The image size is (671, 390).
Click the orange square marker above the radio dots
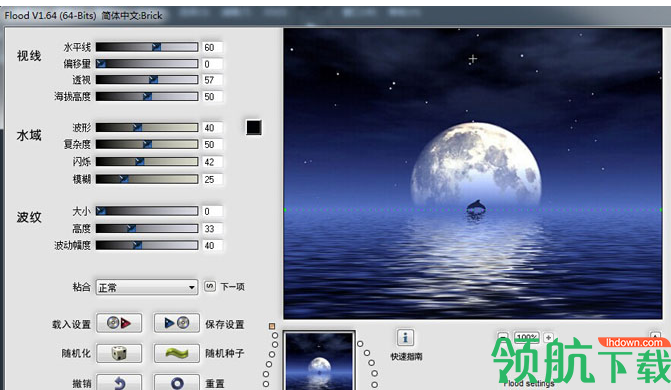272,326
